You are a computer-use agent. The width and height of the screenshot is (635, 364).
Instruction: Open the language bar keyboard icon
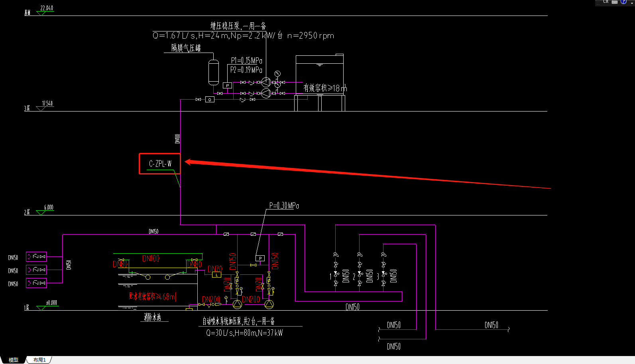615,2
